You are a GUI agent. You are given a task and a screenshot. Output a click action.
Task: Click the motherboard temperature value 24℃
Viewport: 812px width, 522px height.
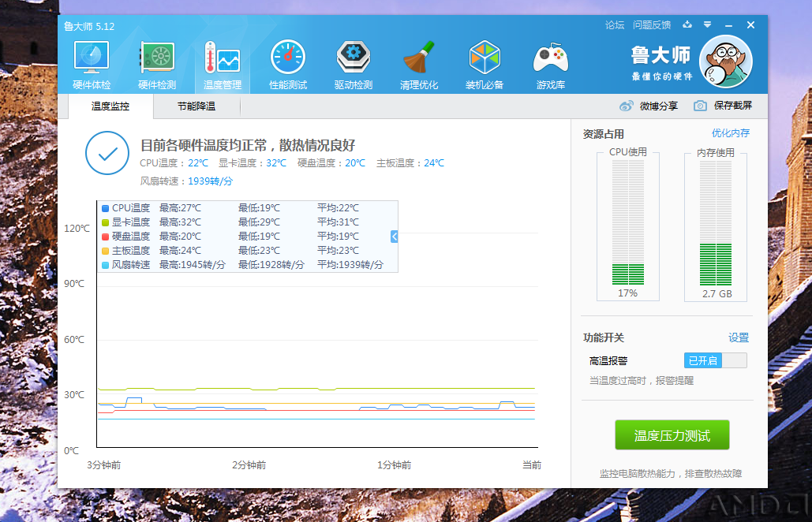point(434,163)
